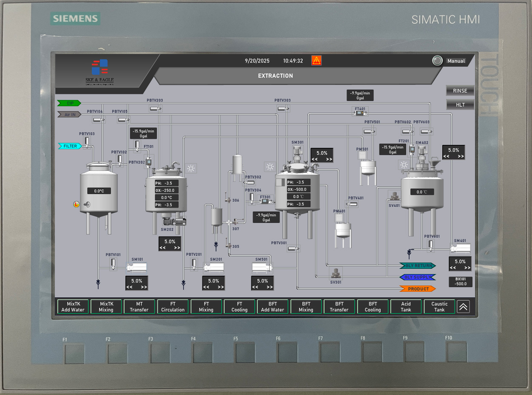This screenshot has height=395, width=532.
Task: Click the SV301 valve icon
Action: coord(336,273)
